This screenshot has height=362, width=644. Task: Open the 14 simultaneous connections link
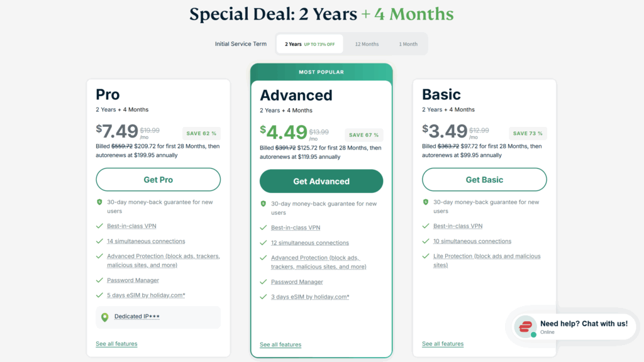(x=146, y=241)
